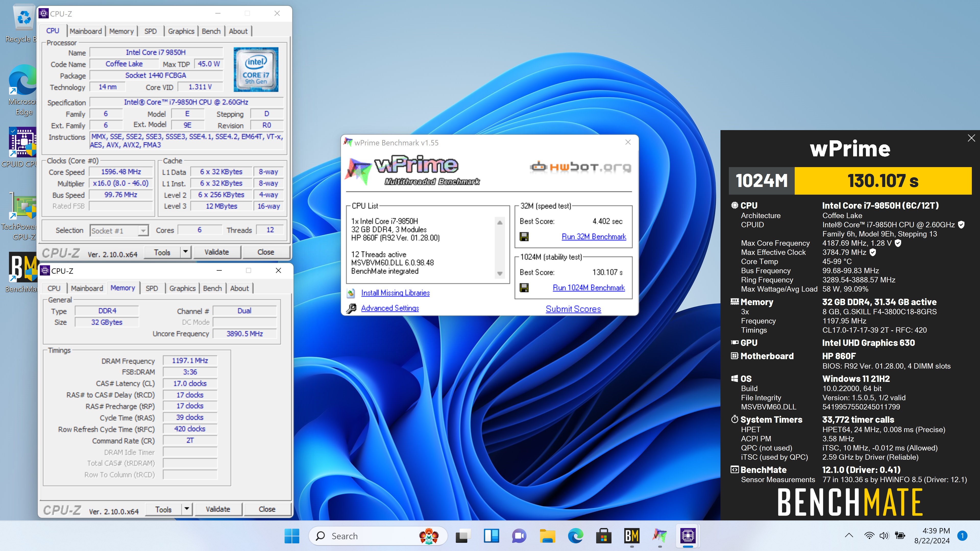Switch to About tab in bottom CPU-Z

pyautogui.click(x=239, y=288)
